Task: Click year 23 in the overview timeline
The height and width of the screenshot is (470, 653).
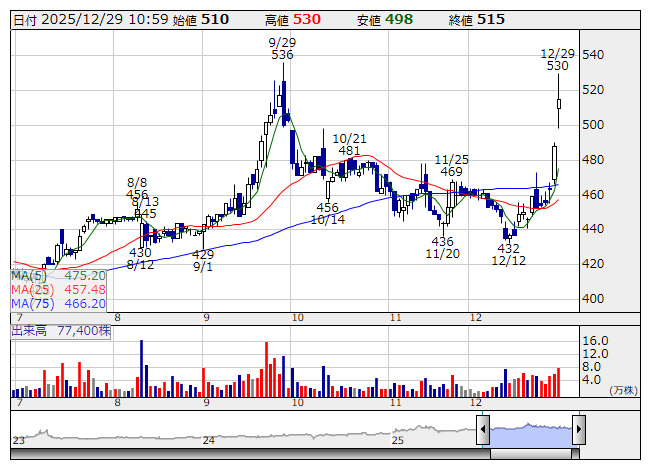Action: pos(18,440)
